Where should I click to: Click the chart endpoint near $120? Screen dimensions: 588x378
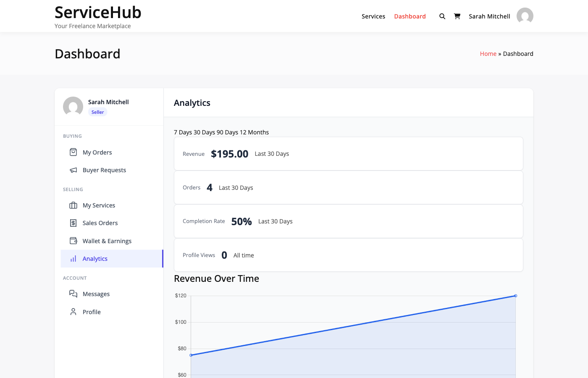[x=516, y=296]
